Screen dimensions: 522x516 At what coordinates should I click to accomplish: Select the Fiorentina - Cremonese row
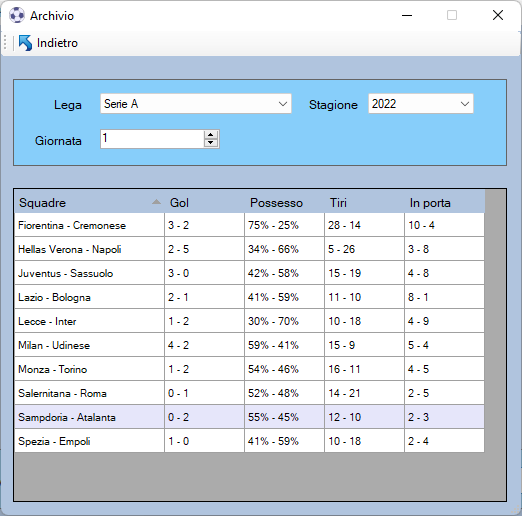(x=249, y=225)
